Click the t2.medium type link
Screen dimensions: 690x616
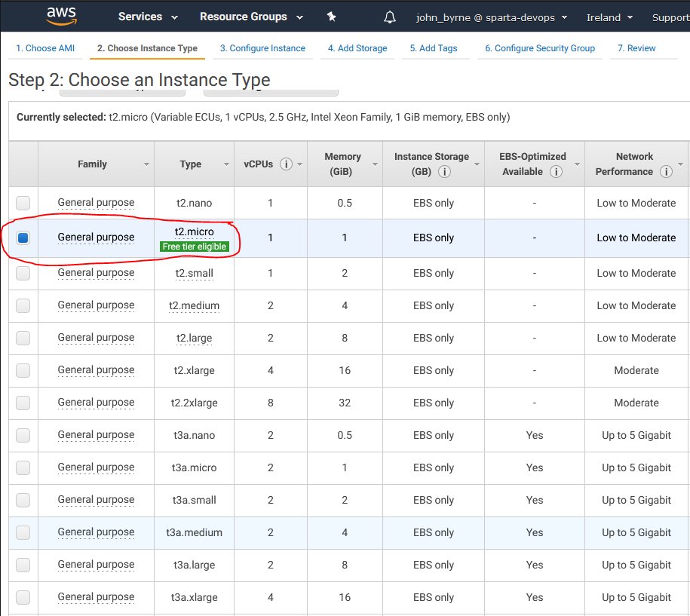(194, 305)
